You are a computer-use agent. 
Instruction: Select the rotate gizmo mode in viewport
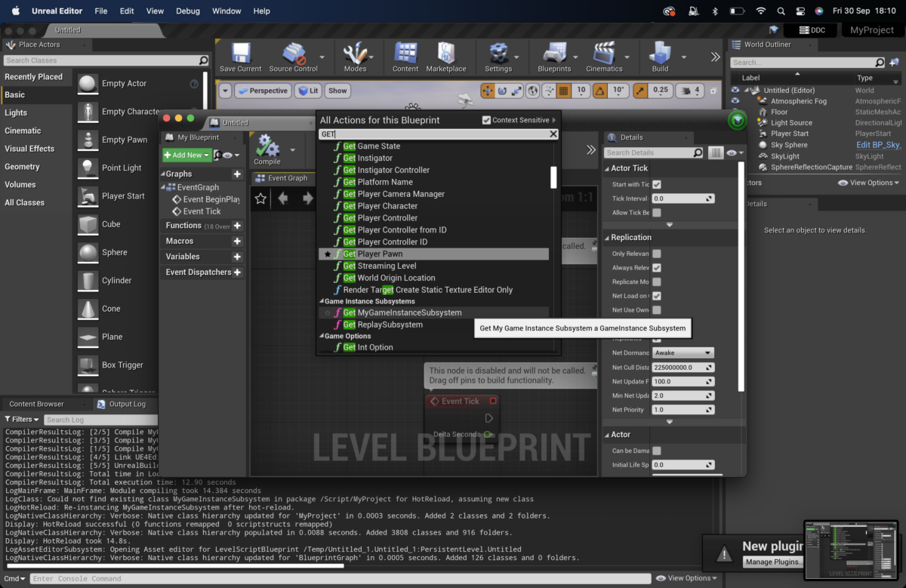coord(502,91)
